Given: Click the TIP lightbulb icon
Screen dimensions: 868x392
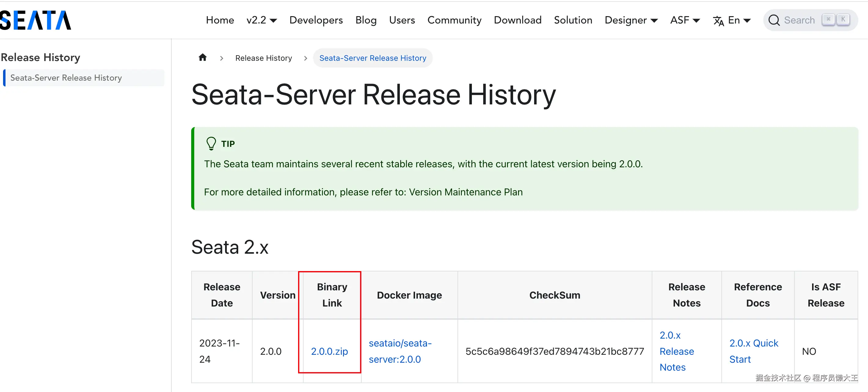Looking at the screenshot, I should tap(211, 143).
